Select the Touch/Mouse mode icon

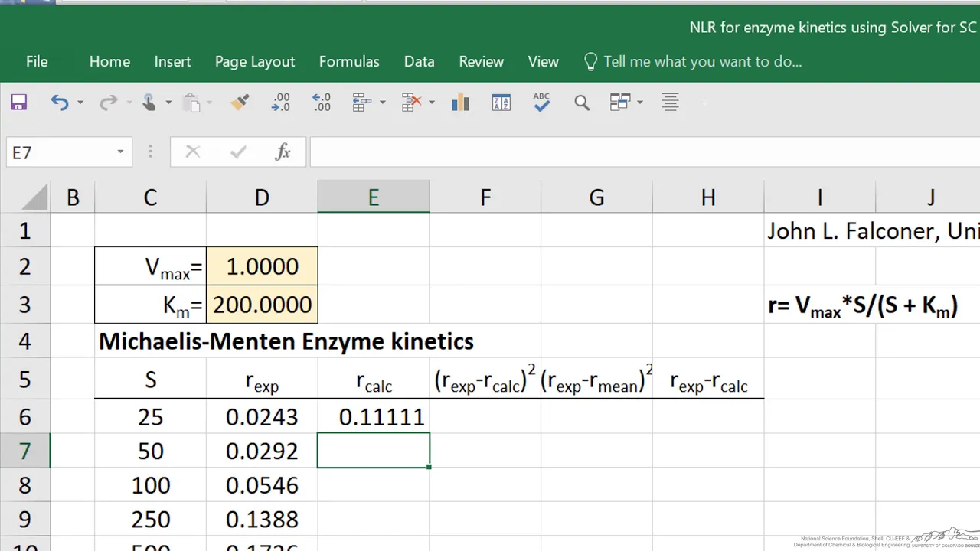tap(149, 103)
